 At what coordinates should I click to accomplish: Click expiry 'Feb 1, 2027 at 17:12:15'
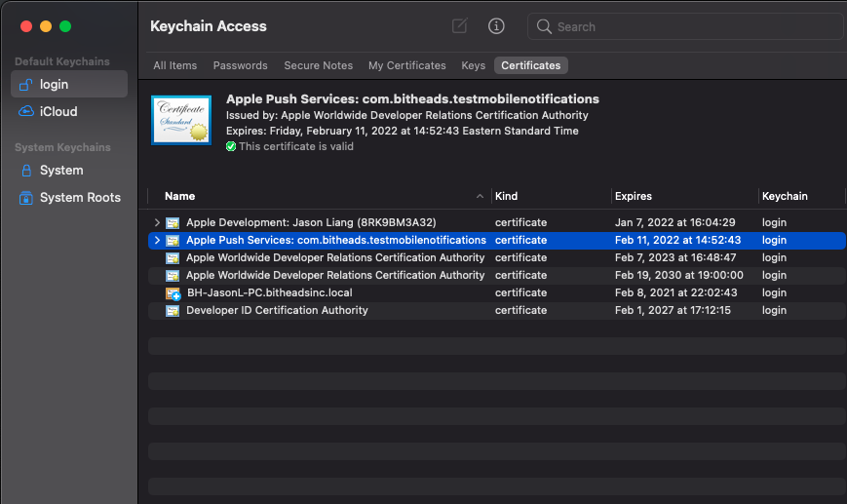(x=673, y=311)
